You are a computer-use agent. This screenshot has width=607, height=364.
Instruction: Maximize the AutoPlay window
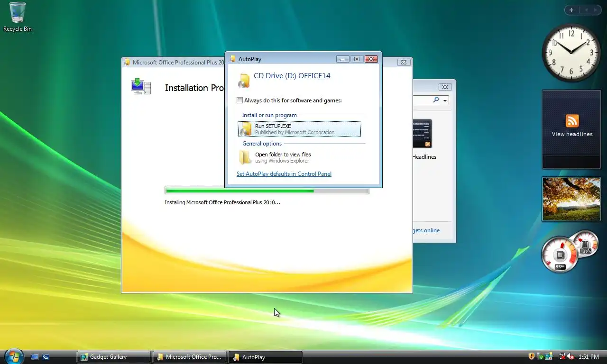pos(357,59)
